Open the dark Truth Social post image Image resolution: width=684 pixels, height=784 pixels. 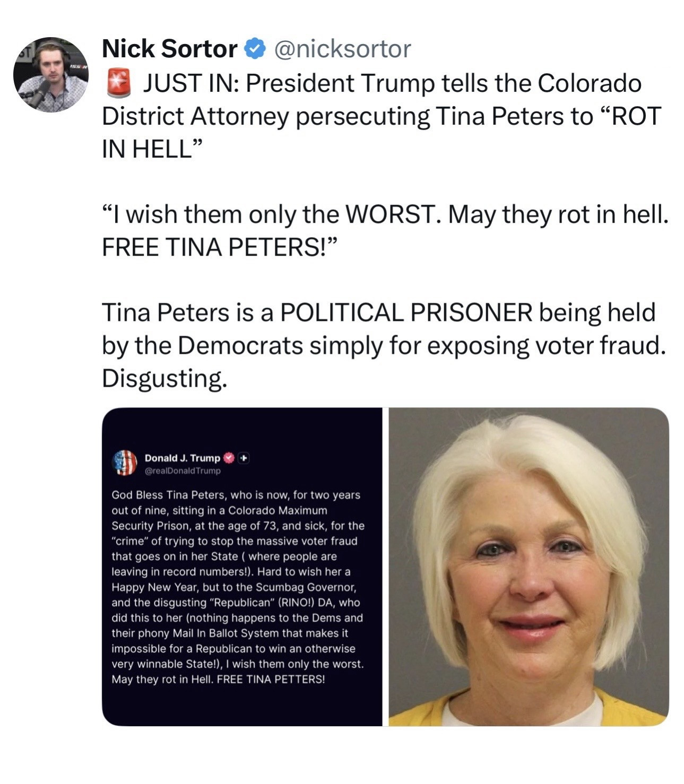point(242,567)
